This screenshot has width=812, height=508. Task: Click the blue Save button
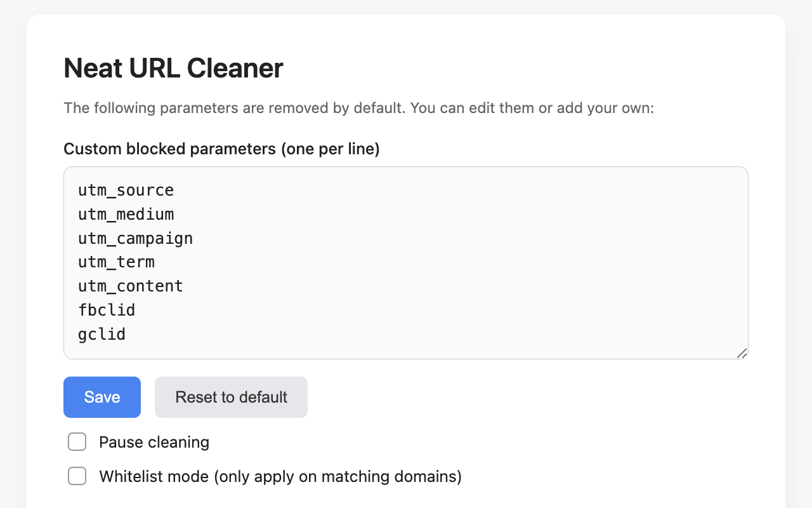tap(102, 397)
